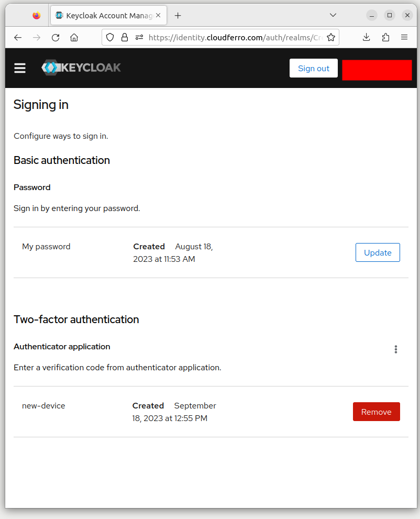Remove the new-device authenticator

(x=376, y=412)
